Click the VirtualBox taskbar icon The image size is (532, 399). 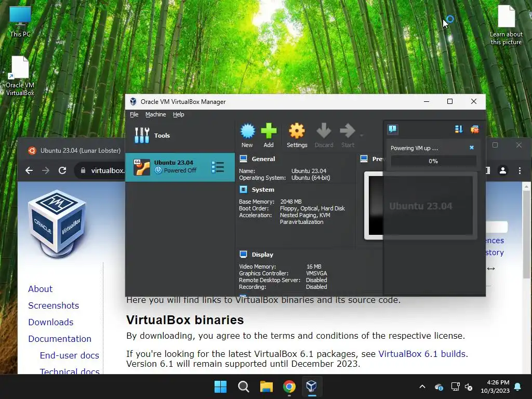(312, 387)
